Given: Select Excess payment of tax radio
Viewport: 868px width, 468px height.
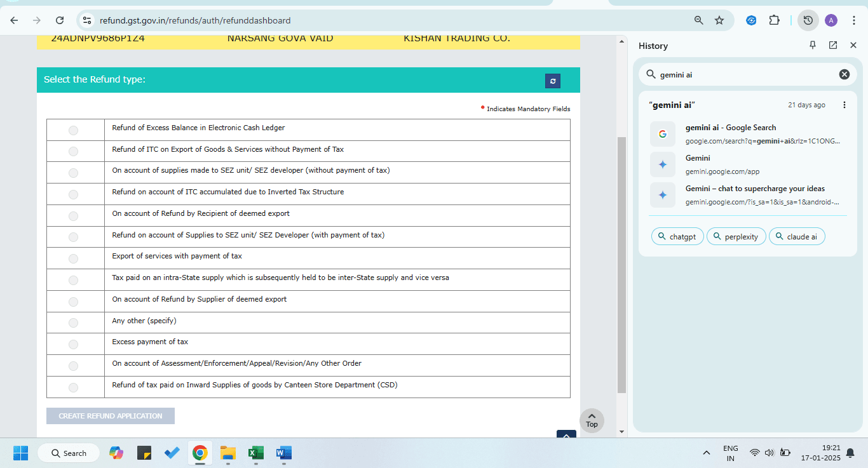Looking at the screenshot, I should (73, 344).
